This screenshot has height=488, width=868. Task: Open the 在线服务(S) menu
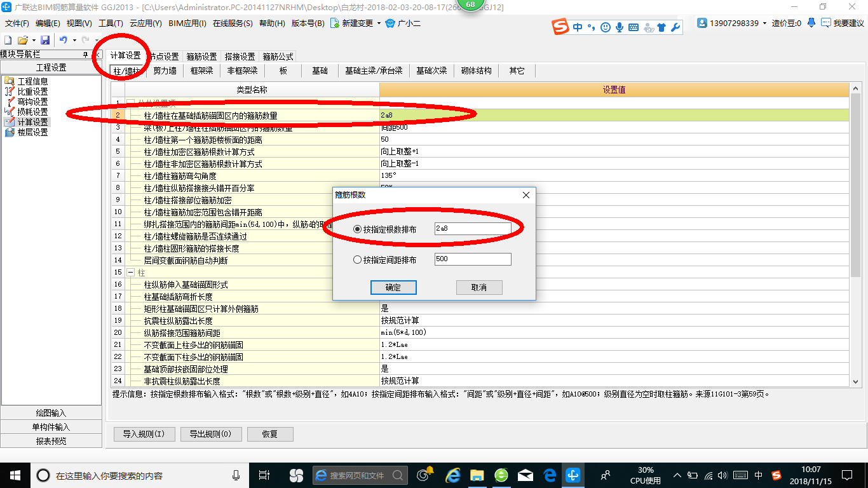click(x=233, y=23)
